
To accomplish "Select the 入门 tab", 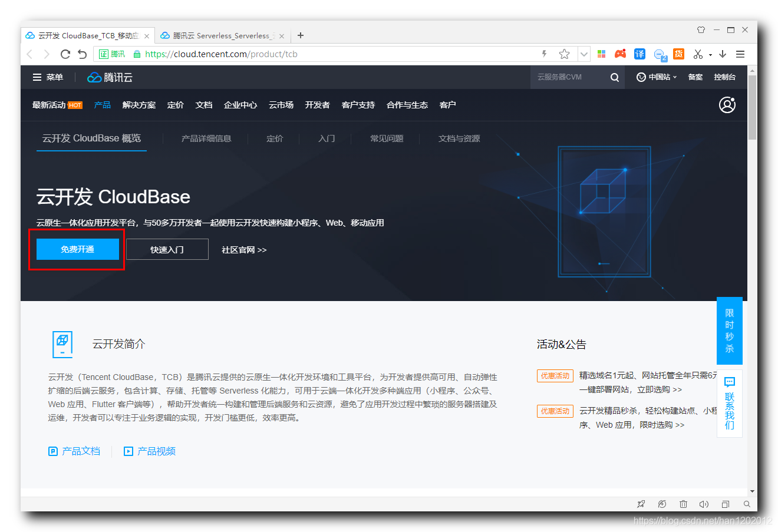I will (x=327, y=138).
